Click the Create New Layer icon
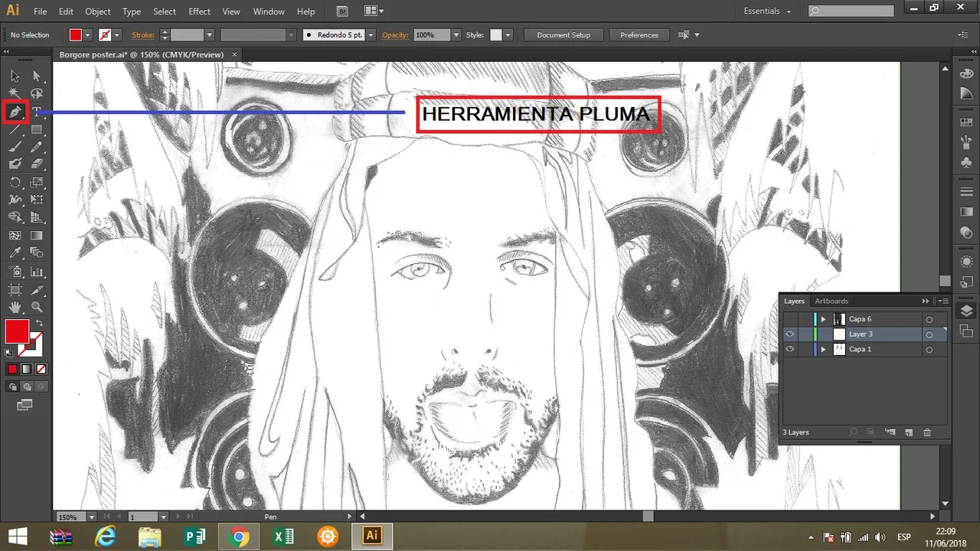 click(x=909, y=432)
